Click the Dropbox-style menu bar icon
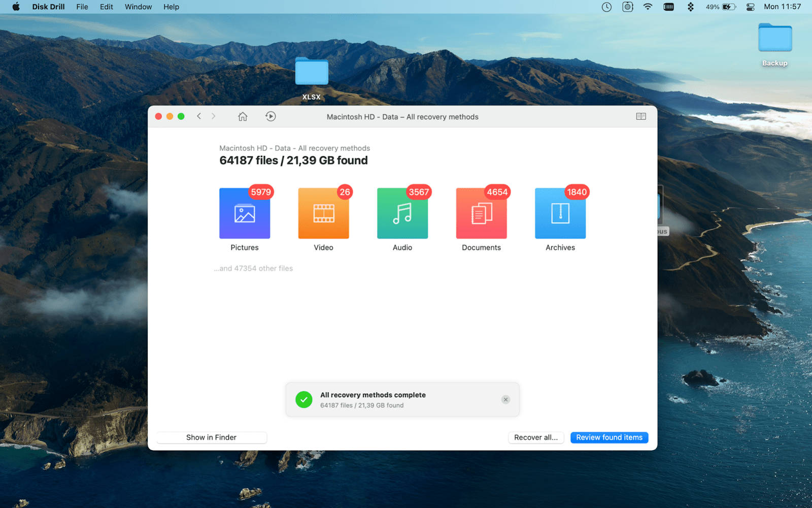The image size is (812, 508). click(691, 7)
